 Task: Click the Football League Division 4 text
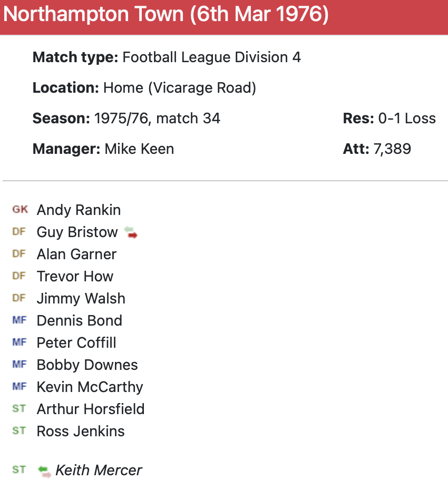coord(211,57)
